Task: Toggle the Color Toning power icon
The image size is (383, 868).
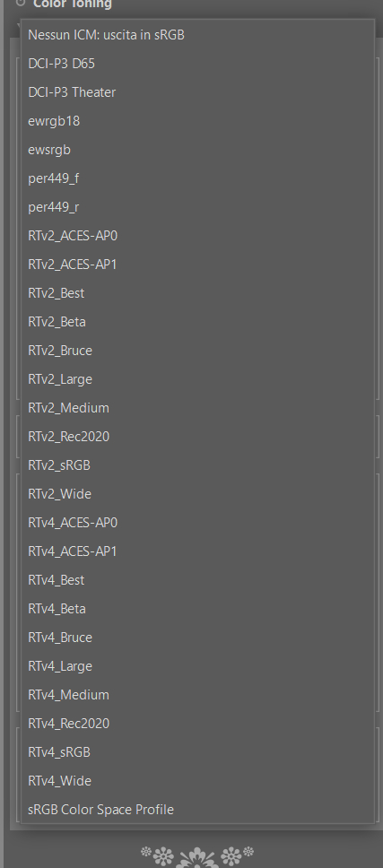Action: [21, 3]
